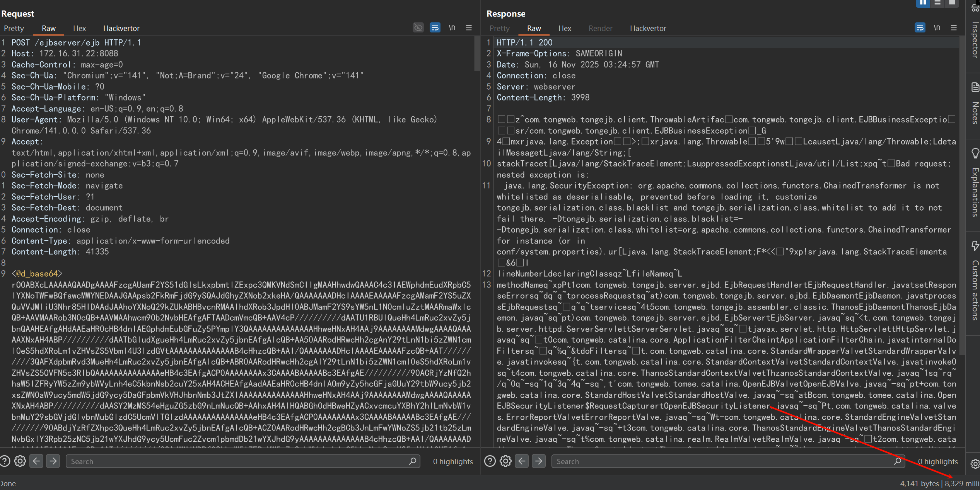This screenshot has height=490, width=980.
Task: Toggle line wrap in the Request editor
Action: (x=435, y=28)
